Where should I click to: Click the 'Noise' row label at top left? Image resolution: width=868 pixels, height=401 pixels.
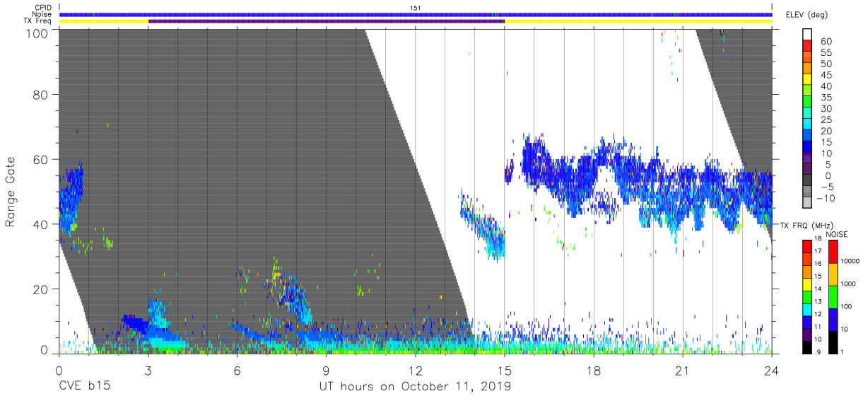tap(42, 14)
